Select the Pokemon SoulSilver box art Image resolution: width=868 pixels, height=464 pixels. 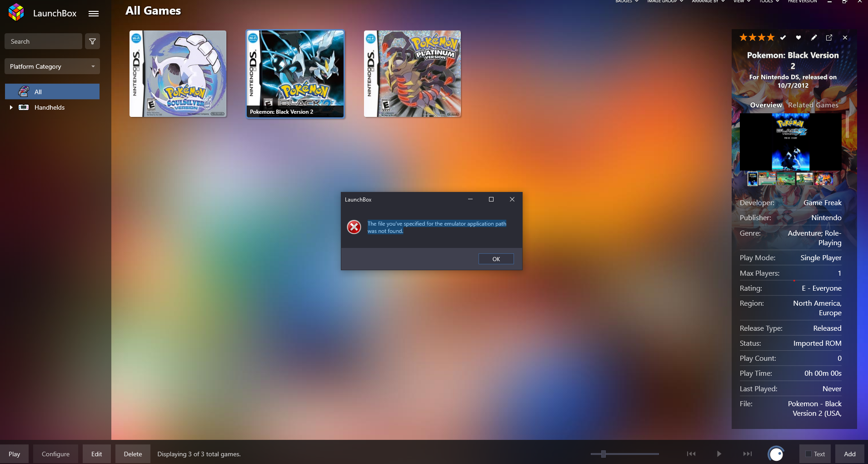click(178, 74)
